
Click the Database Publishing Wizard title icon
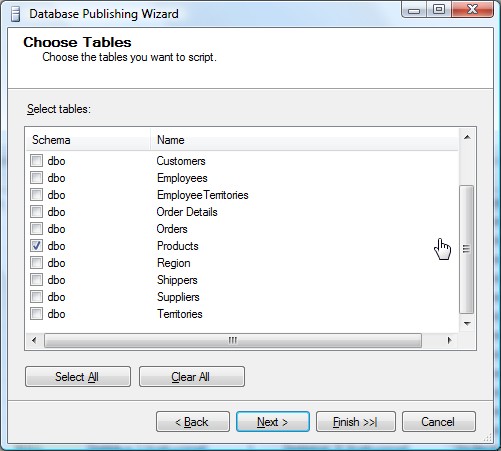15,14
